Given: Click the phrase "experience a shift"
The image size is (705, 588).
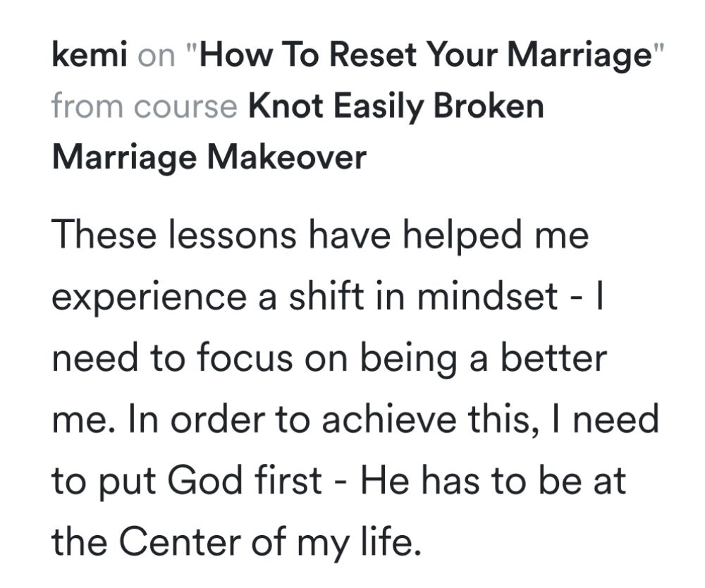Looking at the screenshot, I should [208, 298].
